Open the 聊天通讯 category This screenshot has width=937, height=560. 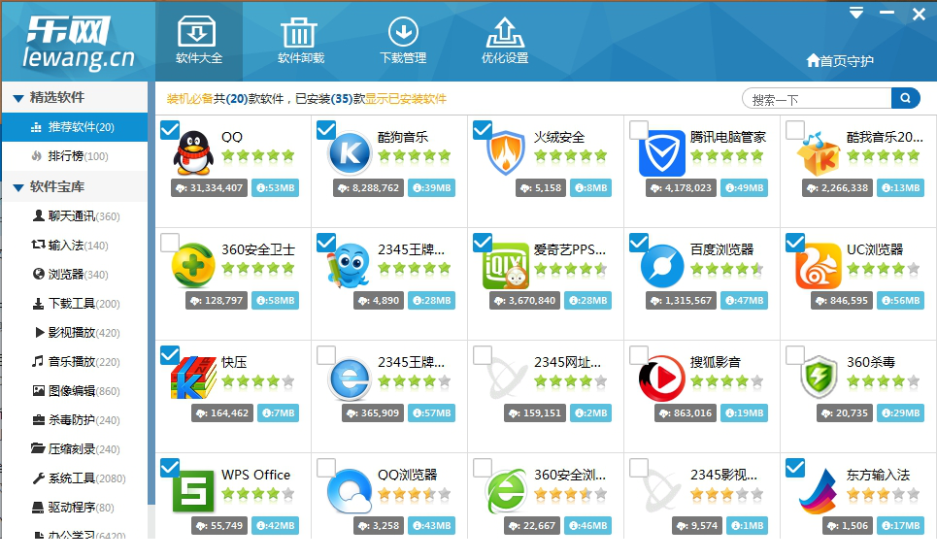(x=74, y=215)
